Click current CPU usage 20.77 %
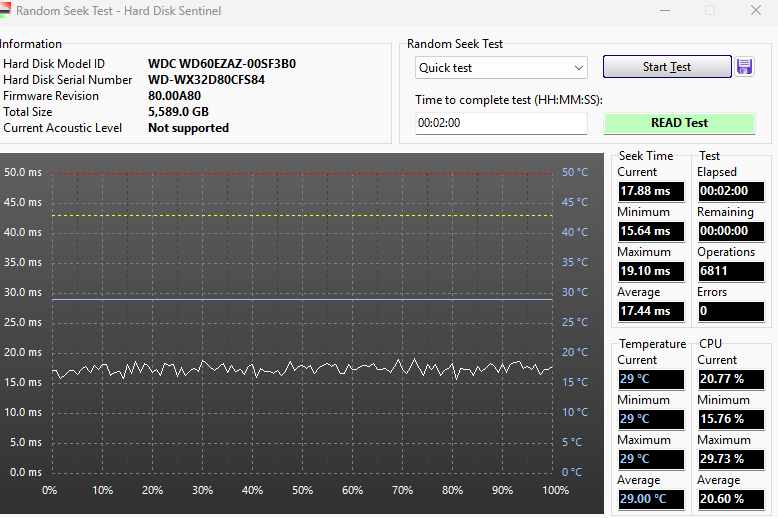778x518 pixels. tap(731, 379)
